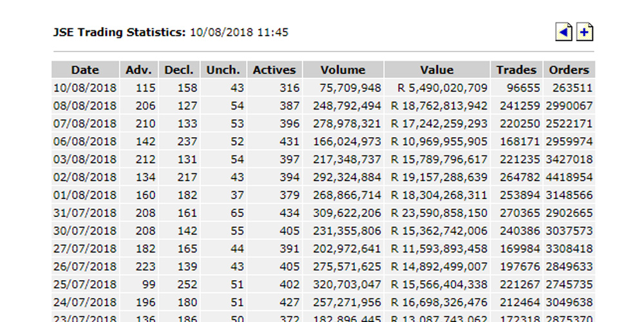Click the Actives column header
This screenshot has width=644, height=322.
[274, 70]
